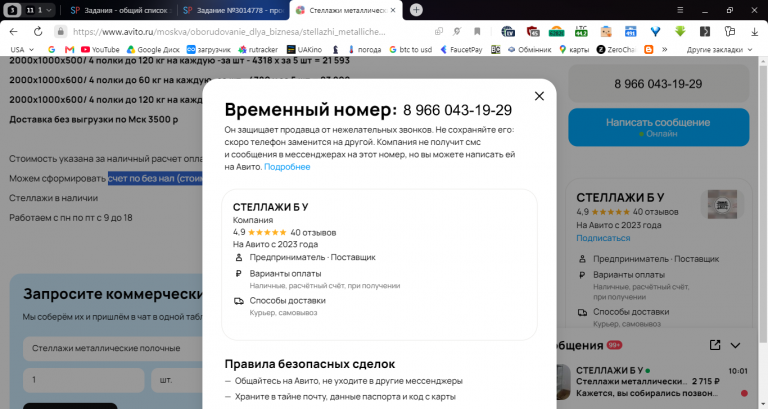Go back with the browser arrow
This screenshot has height=409, width=768.
(x=13, y=31)
